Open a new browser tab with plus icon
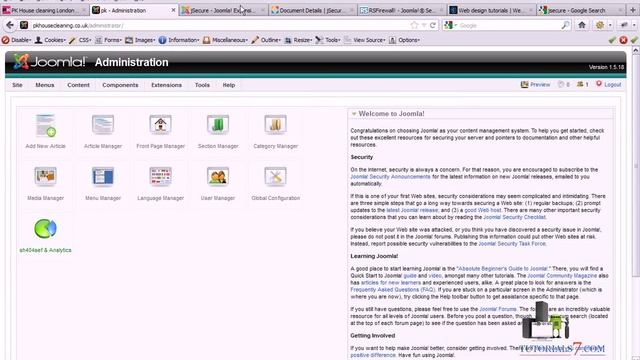This screenshot has width=640, height=360. pos(633,10)
